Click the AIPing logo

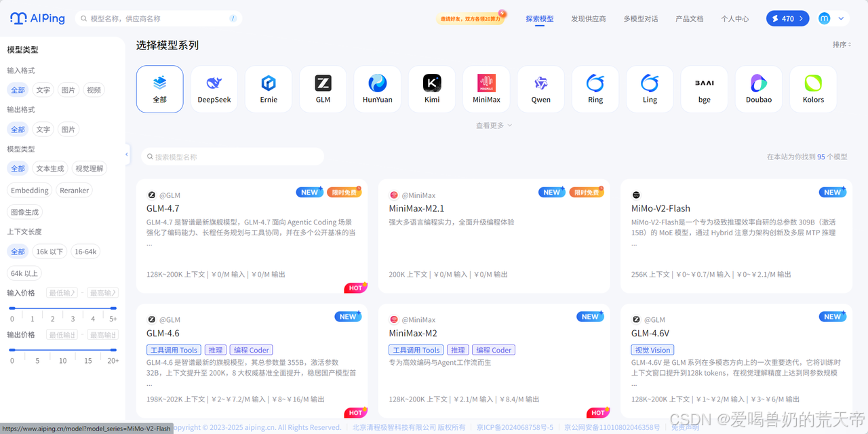click(37, 18)
